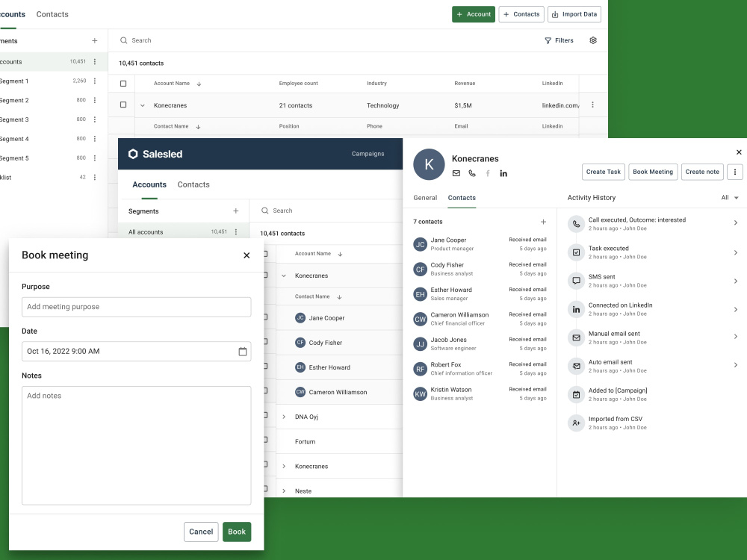
Task: Click the email icon under Konecranes header
Action: pos(456,173)
